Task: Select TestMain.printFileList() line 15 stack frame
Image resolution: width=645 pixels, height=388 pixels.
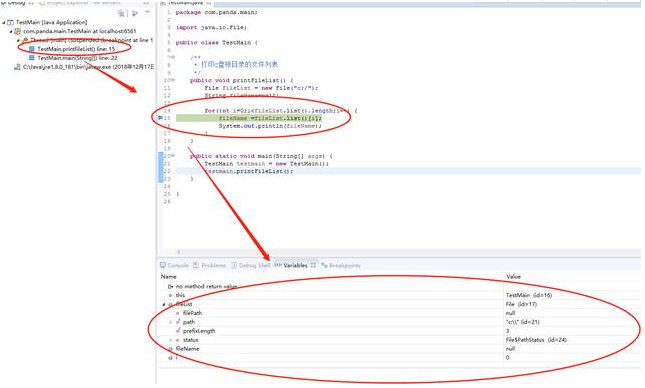Action: pyautogui.click(x=76, y=49)
